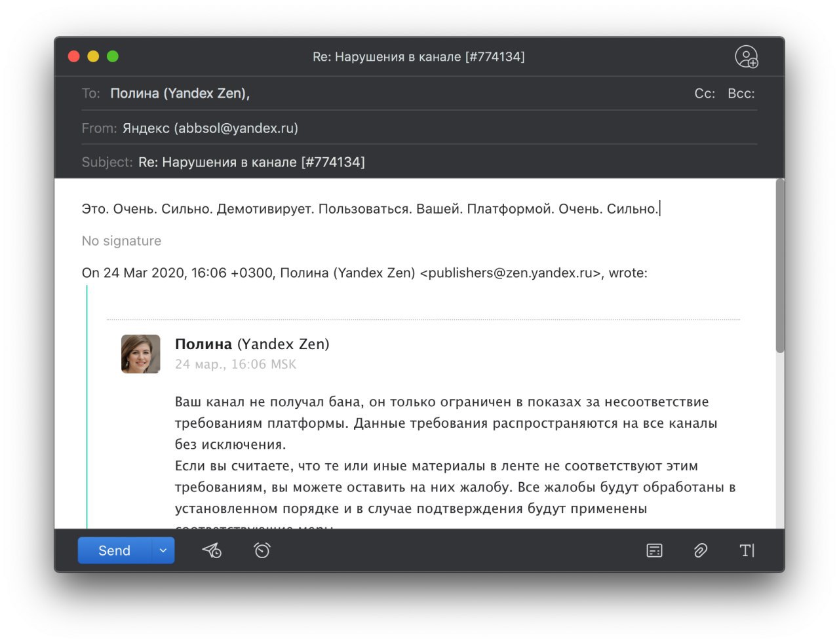
Task: Click the green fullscreen window button
Action: click(113, 56)
